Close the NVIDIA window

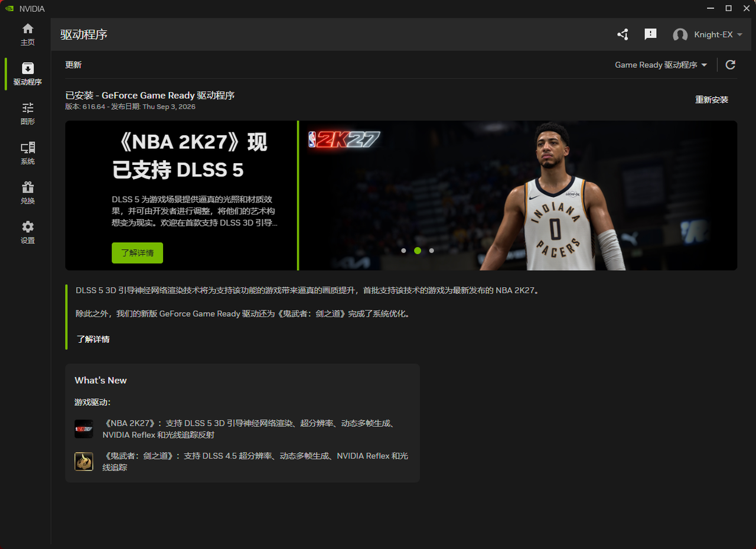click(x=747, y=8)
